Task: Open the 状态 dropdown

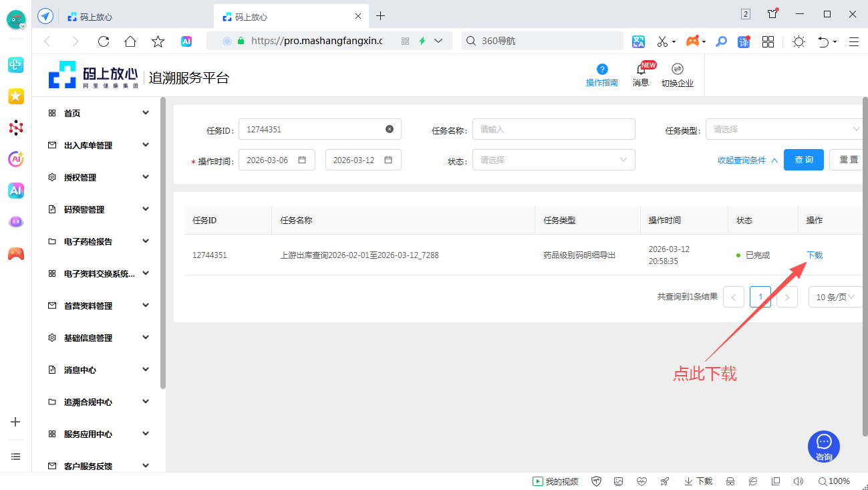Action: (x=553, y=160)
